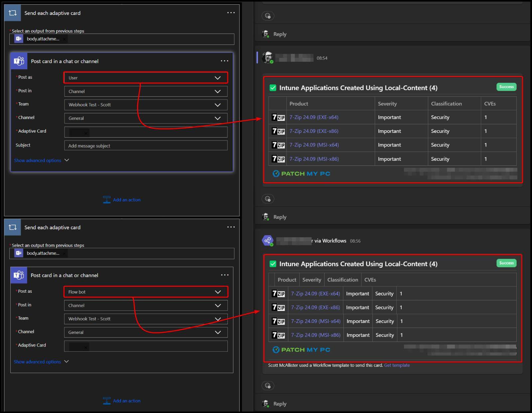Click emoji reaction icon under the Workflows card

[x=268, y=385]
